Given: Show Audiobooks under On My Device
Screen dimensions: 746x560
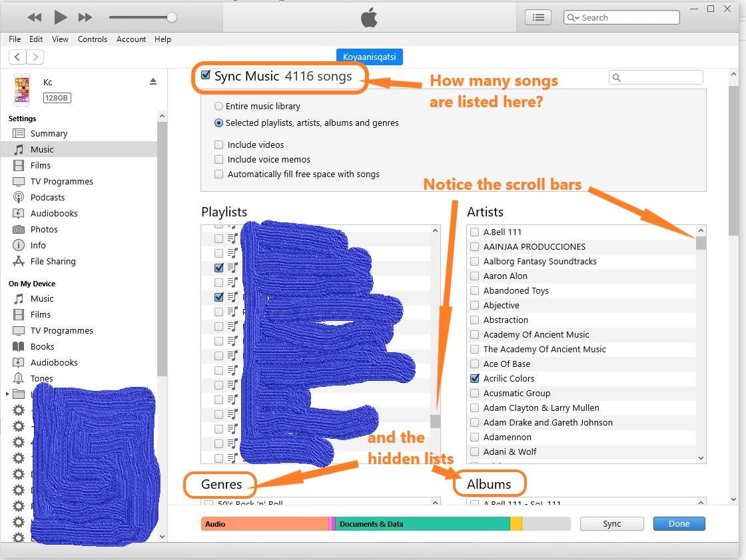Looking at the screenshot, I should 54,362.
